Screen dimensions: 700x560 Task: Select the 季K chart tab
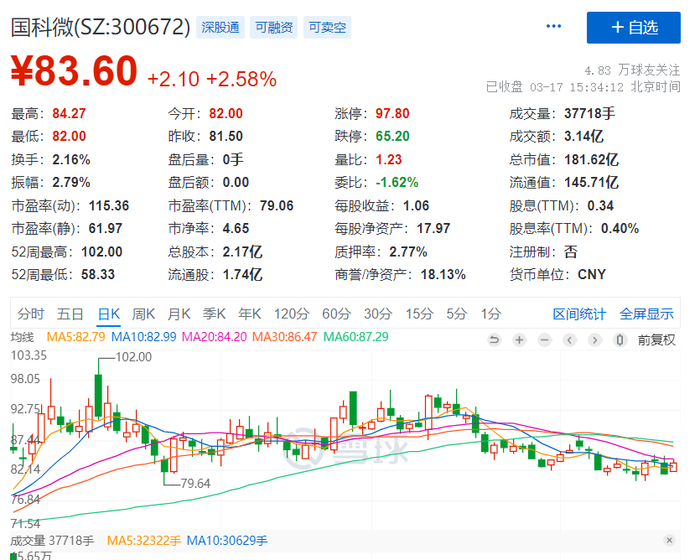[x=214, y=314]
